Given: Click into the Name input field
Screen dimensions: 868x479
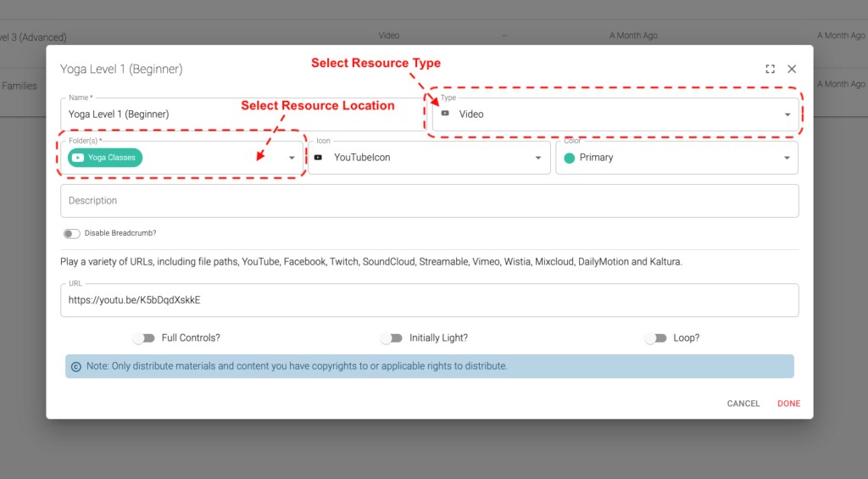Looking at the screenshot, I should tap(237, 114).
